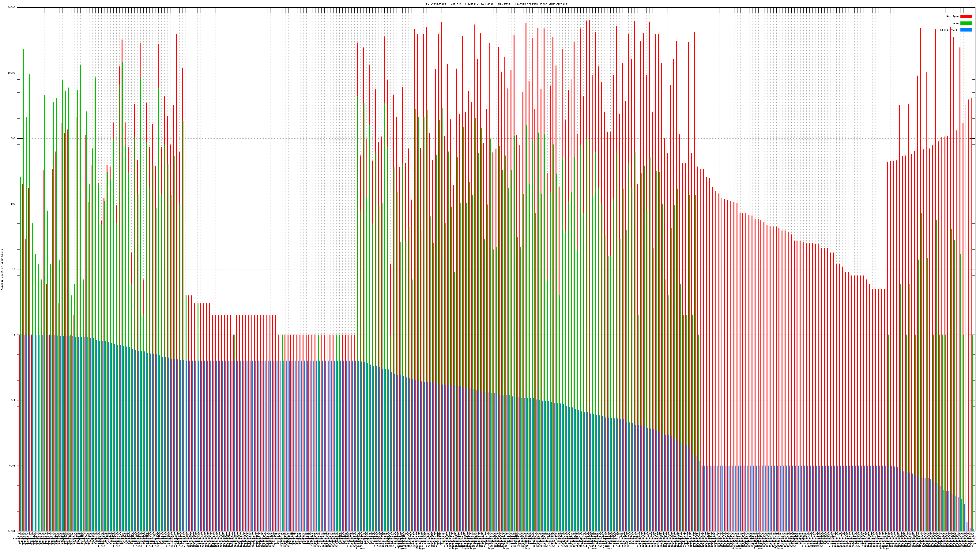Click the 0.01 y-axis tick label
The width and height of the screenshot is (980, 551).
coord(13,465)
